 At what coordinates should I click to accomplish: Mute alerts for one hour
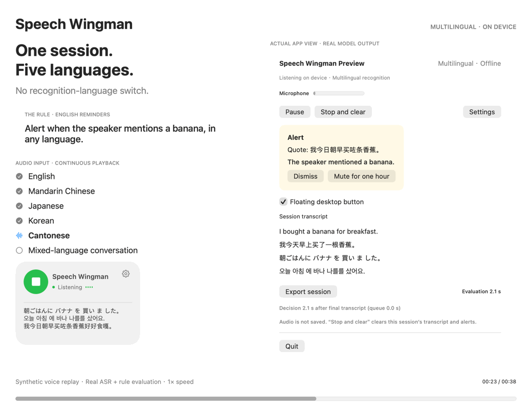click(x=362, y=176)
